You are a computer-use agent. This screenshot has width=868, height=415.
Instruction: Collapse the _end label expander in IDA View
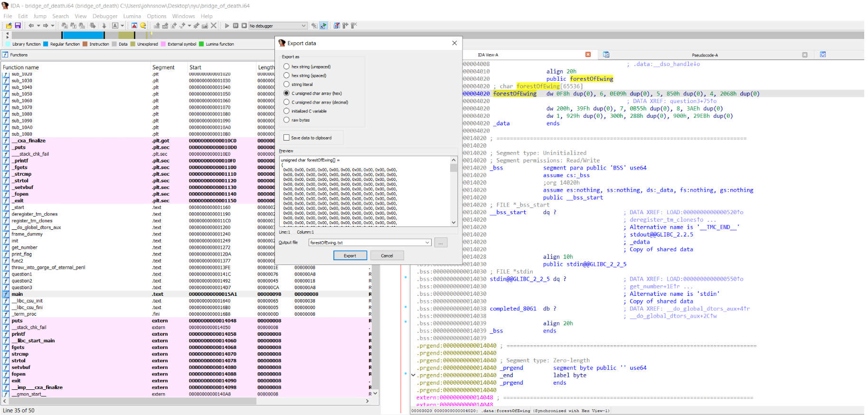point(413,375)
